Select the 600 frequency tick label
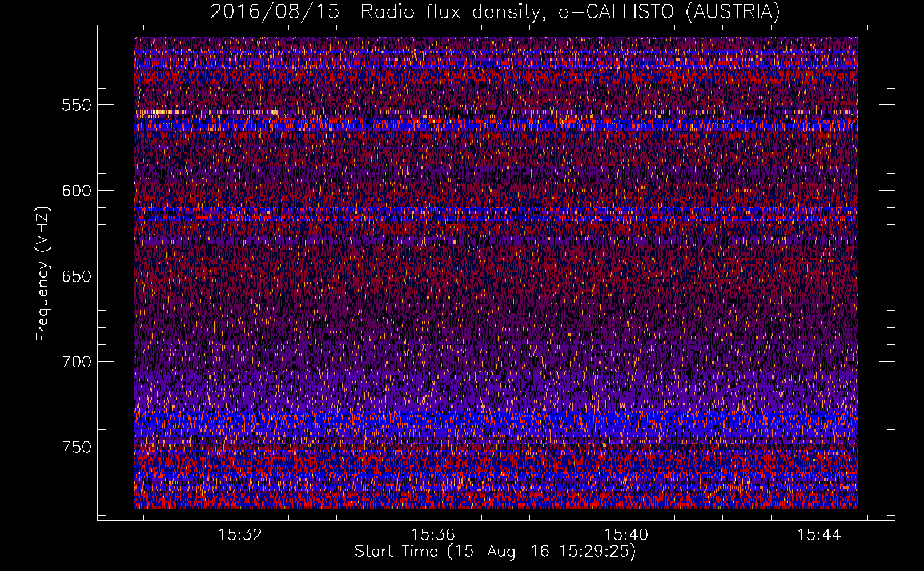The image size is (924, 571). tap(76, 191)
